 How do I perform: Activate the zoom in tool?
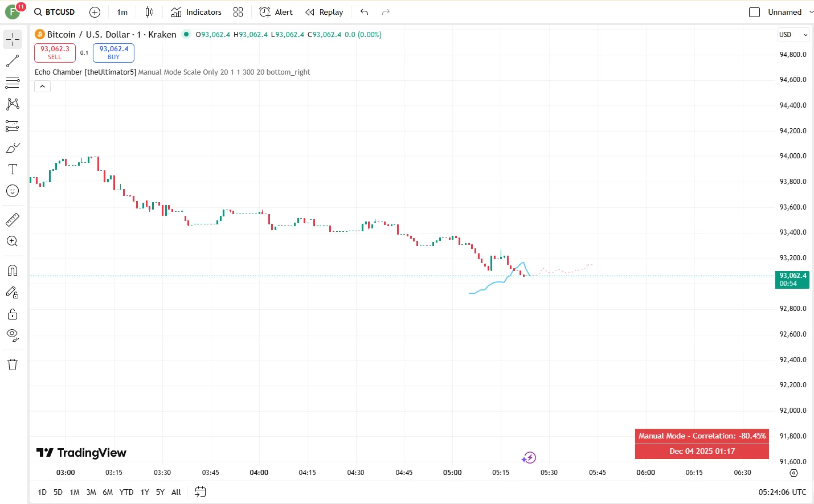point(13,241)
